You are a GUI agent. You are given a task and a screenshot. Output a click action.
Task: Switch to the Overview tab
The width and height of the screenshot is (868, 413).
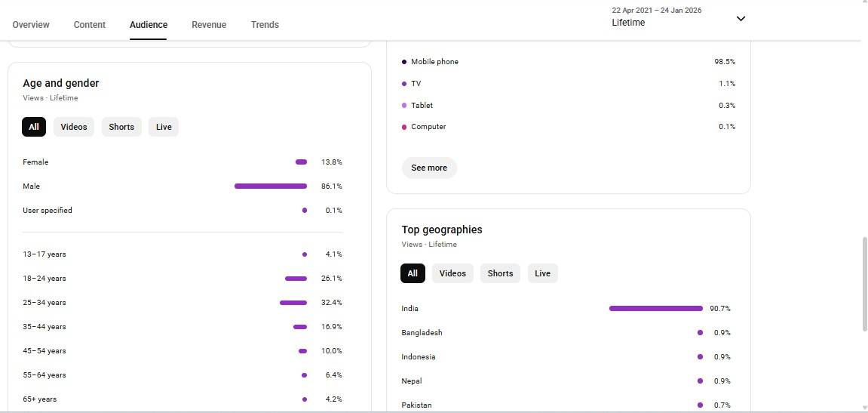click(x=31, y=25)
